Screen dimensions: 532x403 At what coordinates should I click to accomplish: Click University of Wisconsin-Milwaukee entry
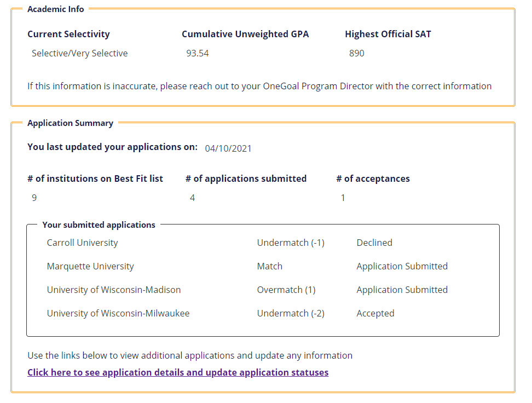[118, 313]
